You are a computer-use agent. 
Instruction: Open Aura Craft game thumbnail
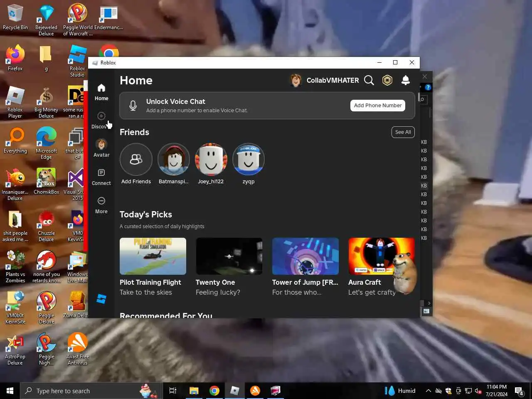coord(382,256)
